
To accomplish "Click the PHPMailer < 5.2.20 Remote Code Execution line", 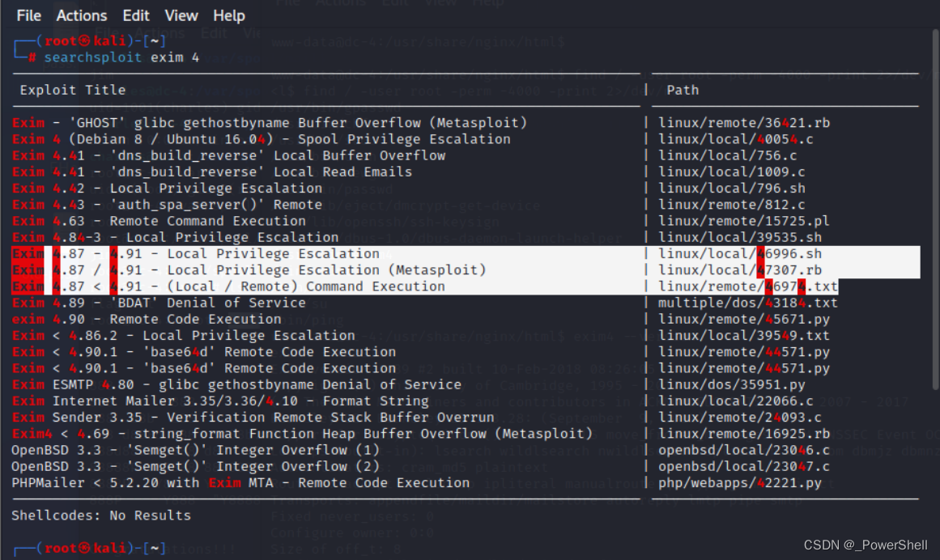I will coord(240,483).
